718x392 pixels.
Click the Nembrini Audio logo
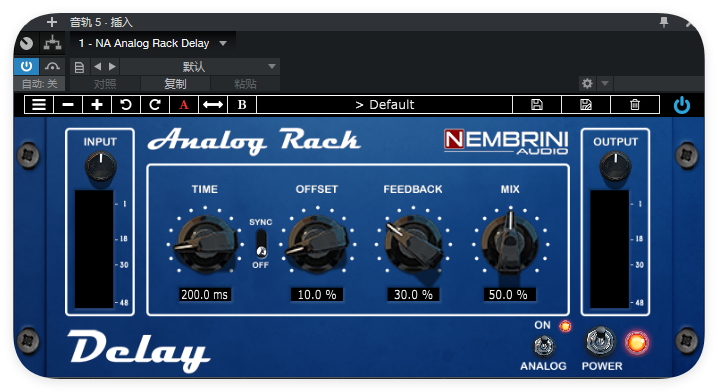(506, 142)
